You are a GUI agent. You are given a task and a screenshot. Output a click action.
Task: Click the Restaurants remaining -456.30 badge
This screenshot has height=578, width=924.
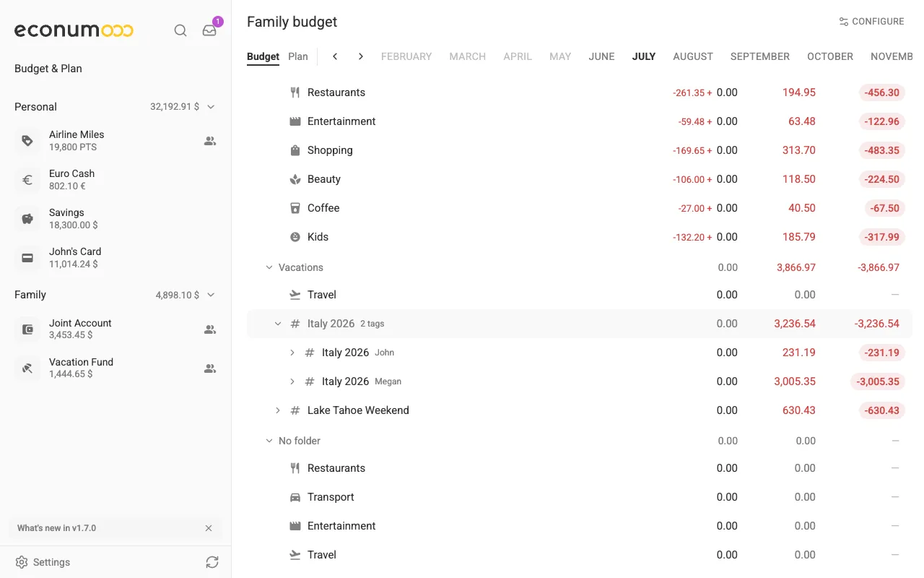(x=882, y=92)
